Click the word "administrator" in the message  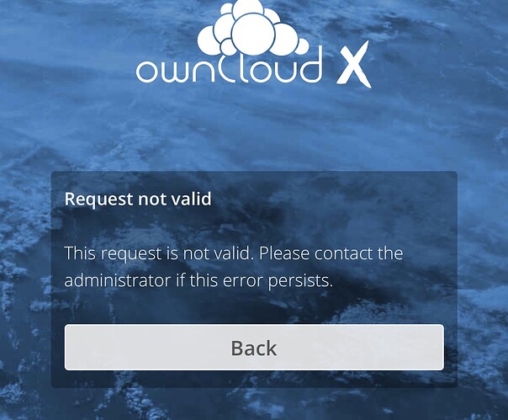tap(117, 280)
